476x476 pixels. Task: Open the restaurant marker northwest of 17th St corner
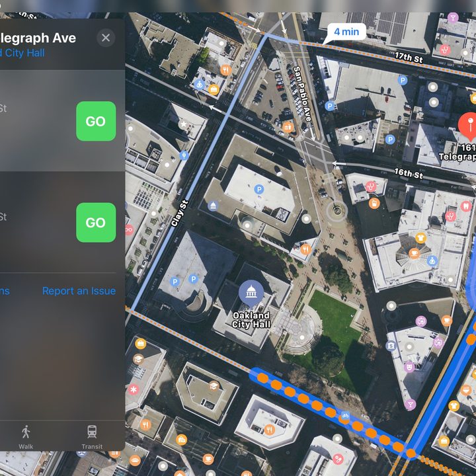click(x=225, y=71)
